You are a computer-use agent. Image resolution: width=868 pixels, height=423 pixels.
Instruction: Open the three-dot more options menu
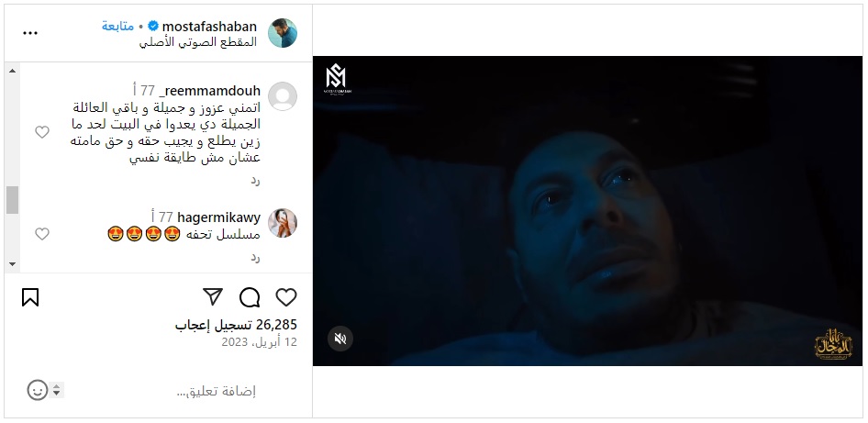(x=30, y=33)
